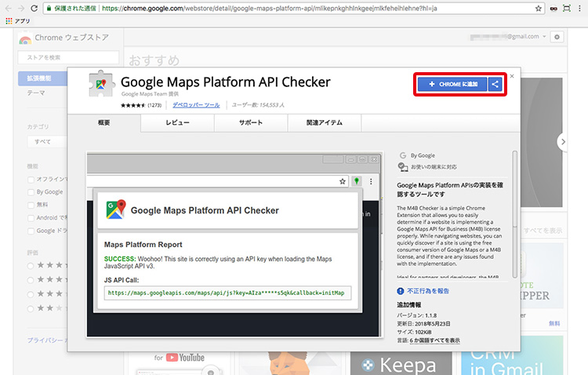Click the device compatibility icon beside お使いの端末に対応
588x375 pixels.
tap(403, 167)
